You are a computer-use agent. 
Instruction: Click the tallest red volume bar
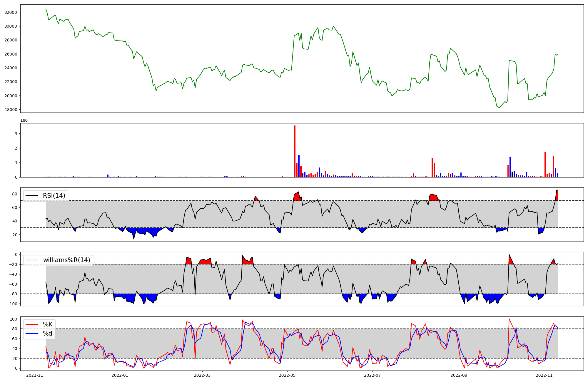[295, 151]
